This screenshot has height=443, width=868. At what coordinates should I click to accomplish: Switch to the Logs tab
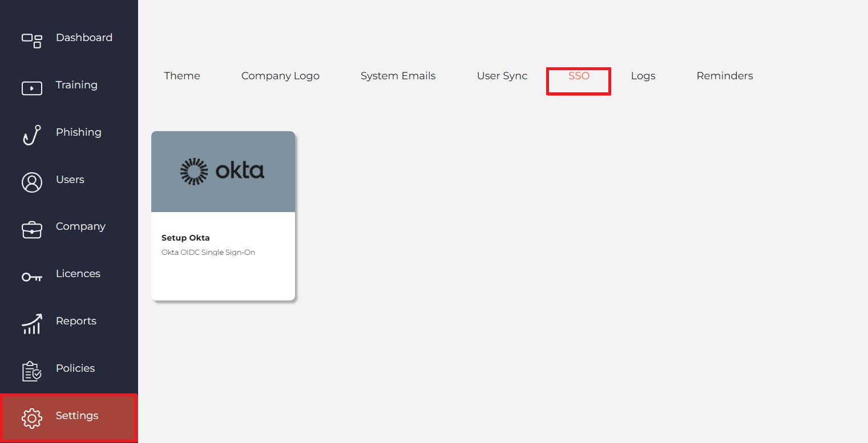pos(643,76)
